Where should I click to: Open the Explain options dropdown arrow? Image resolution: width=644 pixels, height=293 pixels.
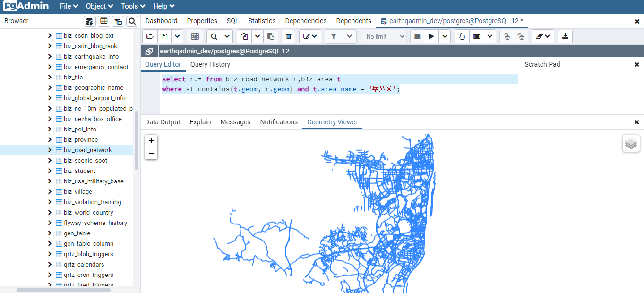click(x=490, y=36)
